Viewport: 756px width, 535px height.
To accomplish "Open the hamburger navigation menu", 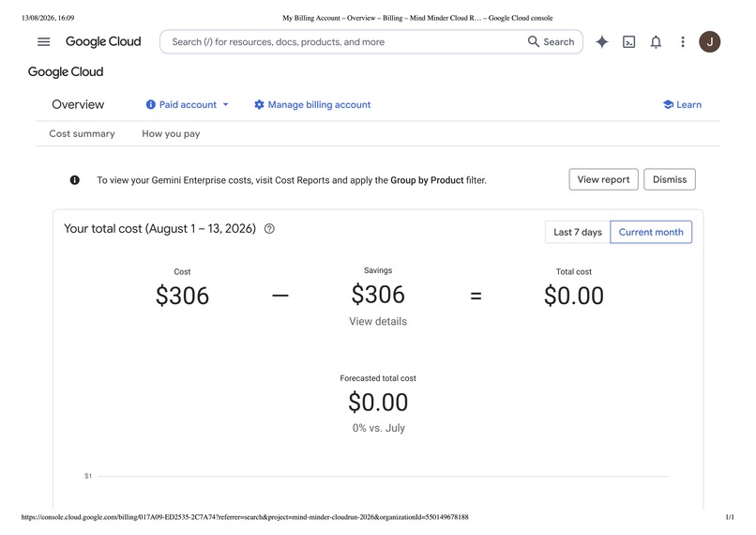I will point(43,42).
